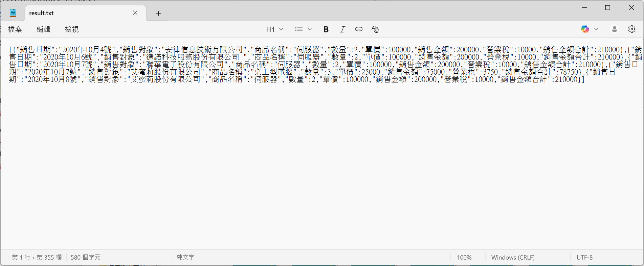Add a new tab with plus button
This screenshot has width=644, height=266.
[x=158, y=13]
